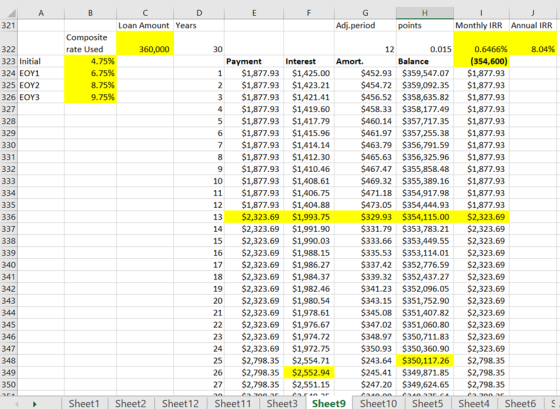Click the Payment column heading cell
The height and width of the screenshot is (409, 560).
(x=254, y=61)
